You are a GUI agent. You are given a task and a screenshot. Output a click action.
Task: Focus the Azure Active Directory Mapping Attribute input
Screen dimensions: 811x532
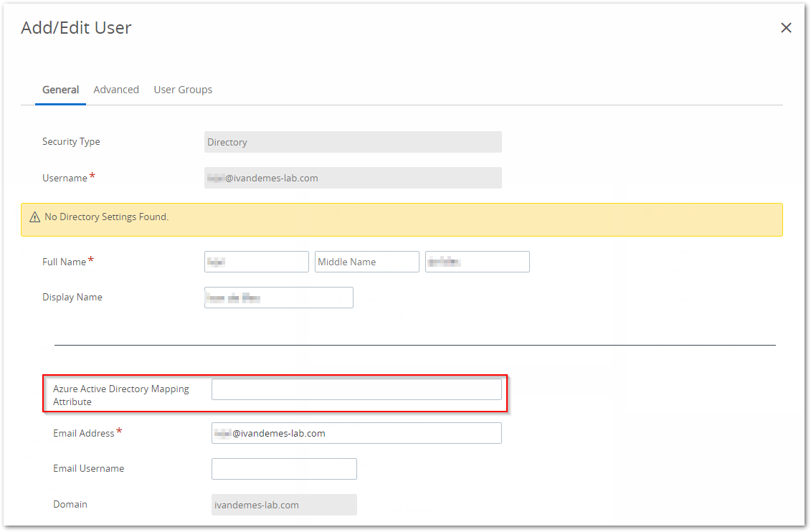(x=356, y=389)
